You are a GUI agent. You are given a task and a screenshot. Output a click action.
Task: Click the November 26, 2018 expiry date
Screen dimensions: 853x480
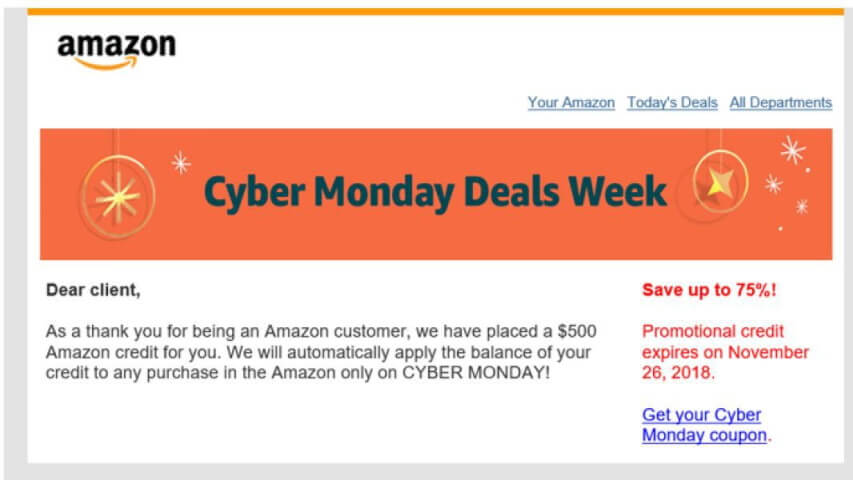tap(725, 362)
